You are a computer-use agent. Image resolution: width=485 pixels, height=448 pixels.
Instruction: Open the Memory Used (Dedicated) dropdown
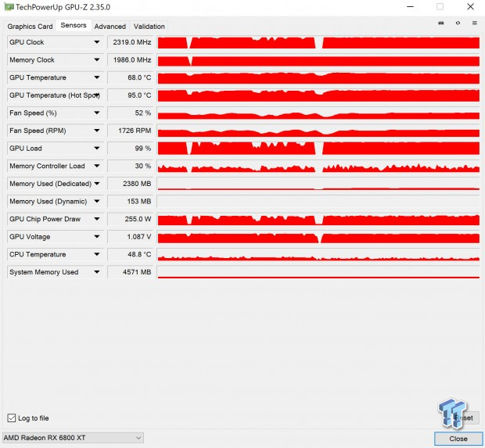coord(97,184)
